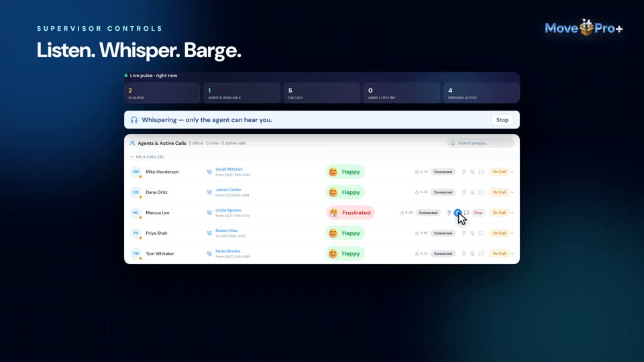Click the Happy sentiment badge for Tom Whitaker
The height and width of the screenshot is (362, 644).
(x=345, y=253)
